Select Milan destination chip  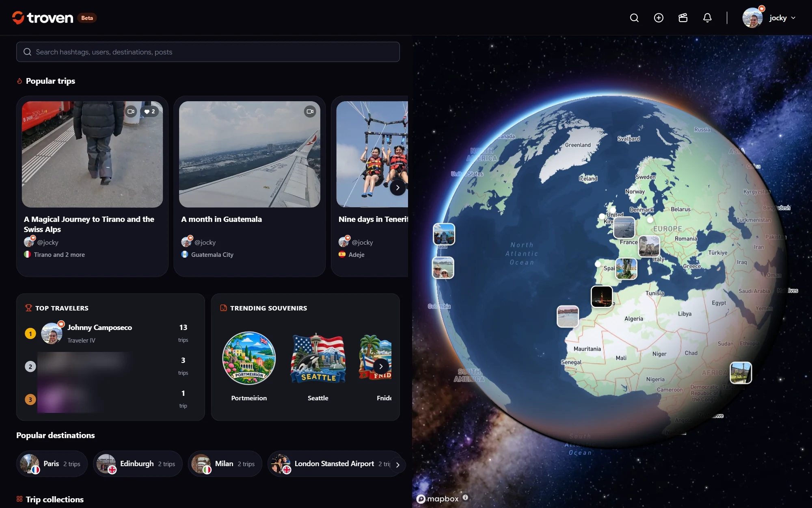225,464
